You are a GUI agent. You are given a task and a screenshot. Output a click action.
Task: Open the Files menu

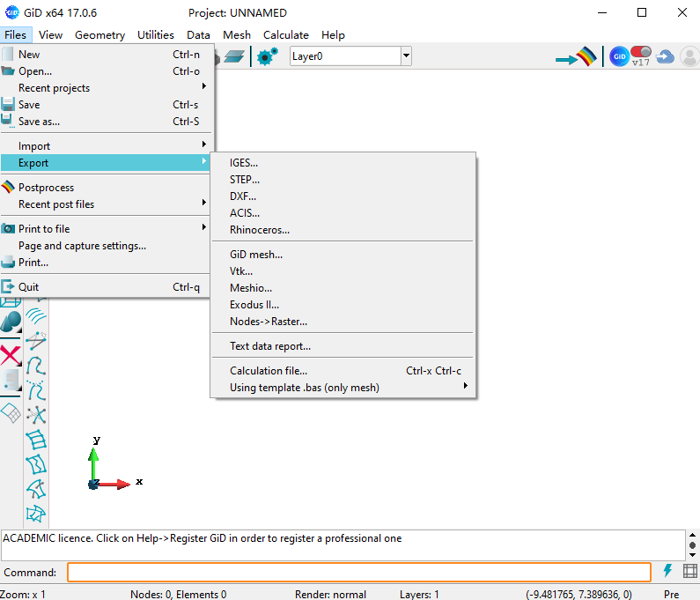click(16, 35)
